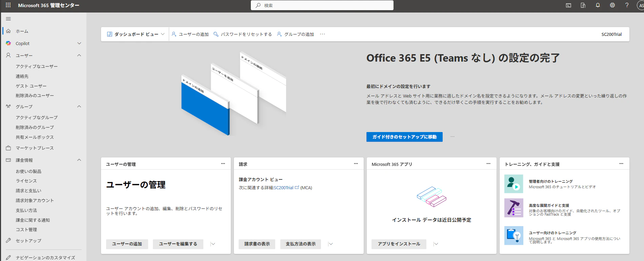Open SC200Trial billing account link
This screenshot has height=261, width=644.
(x=284, y=188)
